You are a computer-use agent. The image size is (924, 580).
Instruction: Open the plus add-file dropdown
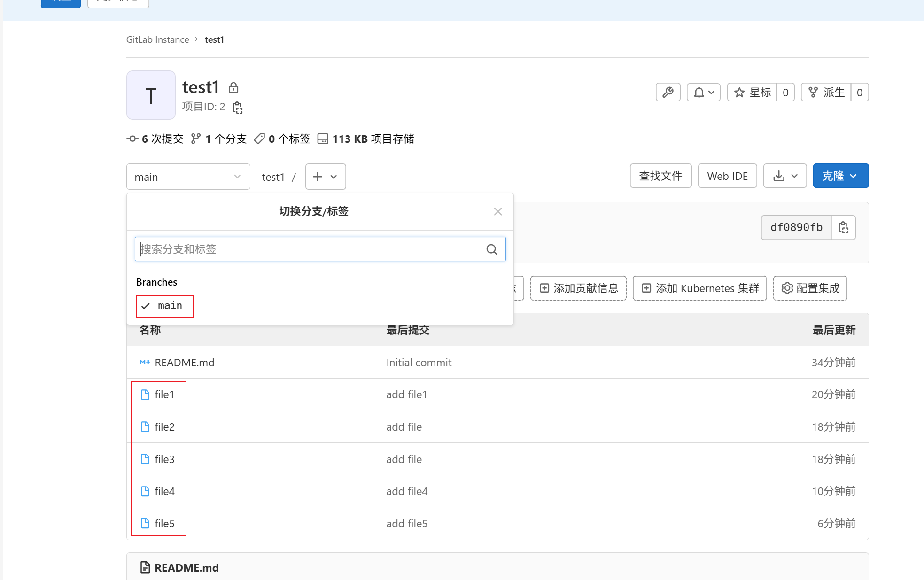325,177
